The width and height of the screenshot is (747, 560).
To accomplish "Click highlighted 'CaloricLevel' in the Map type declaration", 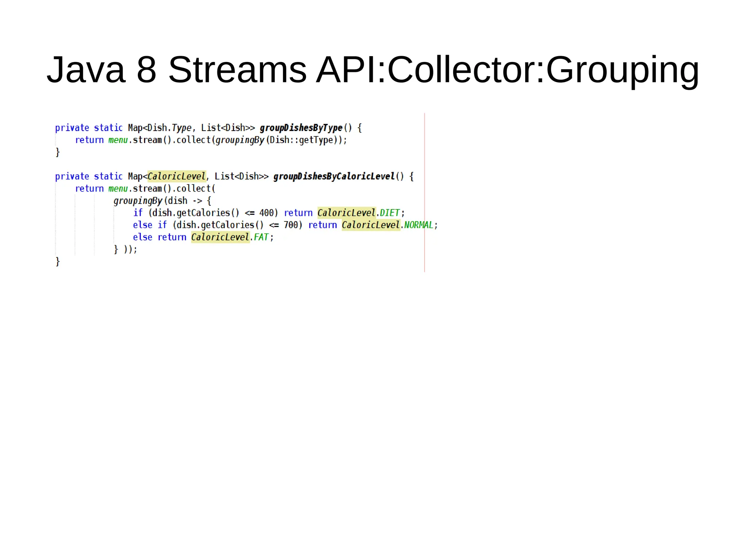I will [177, 177].
